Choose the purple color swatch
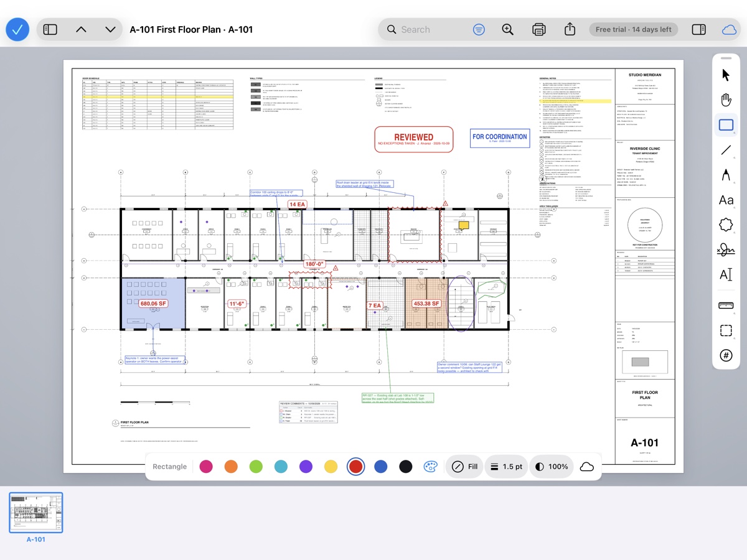The width and height of the screenshot is (747, 560). pyautogui.click(x=306, y=467)
